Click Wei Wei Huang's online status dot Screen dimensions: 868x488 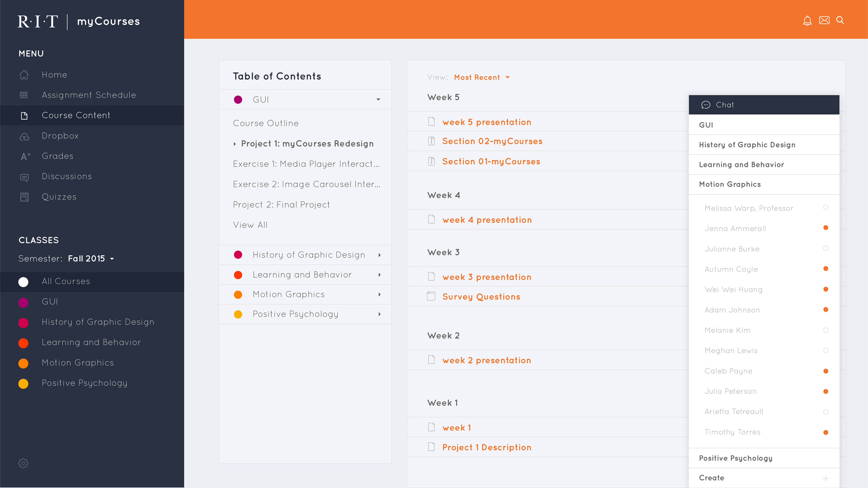[826, 289]
